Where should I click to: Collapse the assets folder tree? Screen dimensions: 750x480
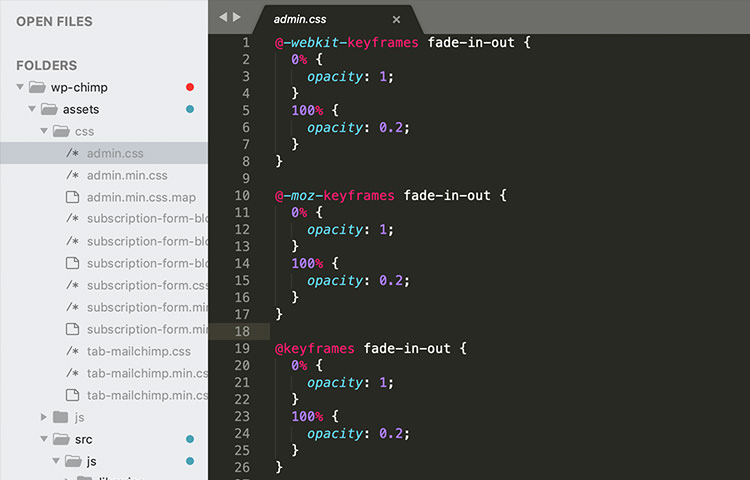click(x=32, y=109)
